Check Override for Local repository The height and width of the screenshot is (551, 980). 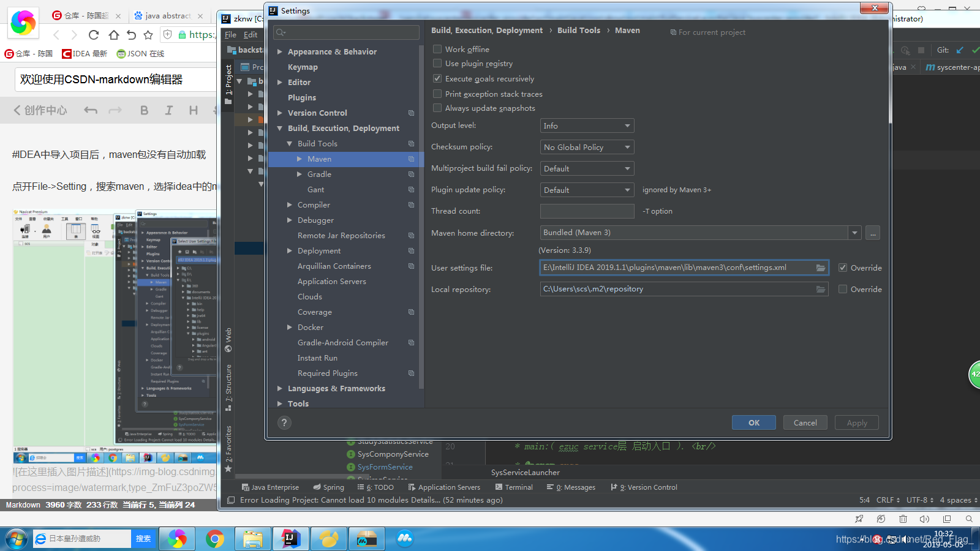[x=843, y=289]
